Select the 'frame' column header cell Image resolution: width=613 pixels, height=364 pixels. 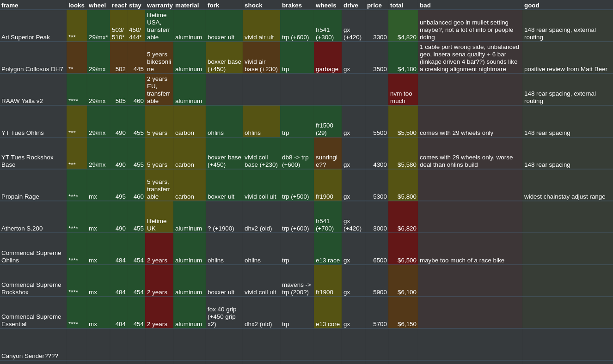[33, 5]
